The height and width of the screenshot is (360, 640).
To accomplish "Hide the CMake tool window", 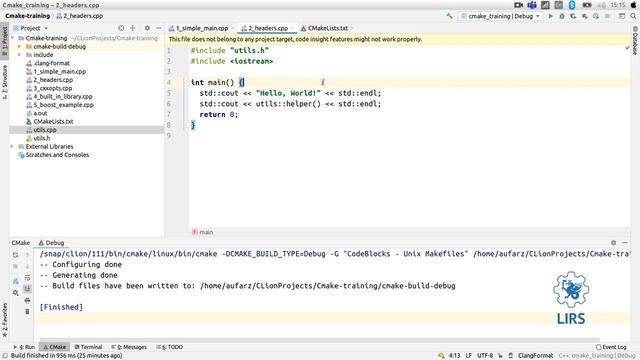I will click(x=625, y=243).
